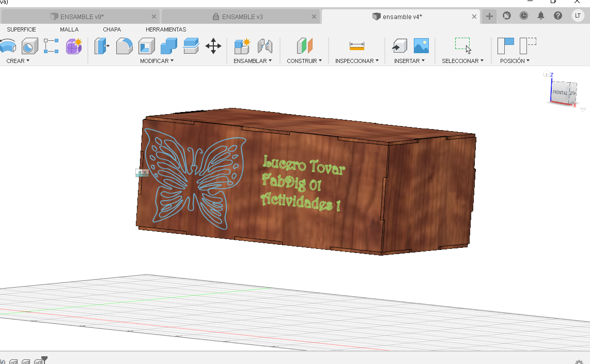Expand the INSPECCIONAR dropdown menu

356,61
